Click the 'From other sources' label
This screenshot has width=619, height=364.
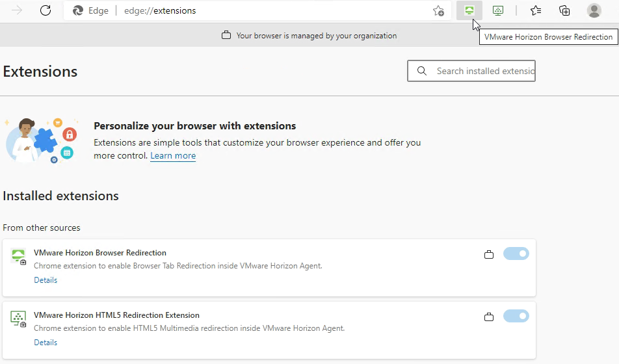coord(42,227)
